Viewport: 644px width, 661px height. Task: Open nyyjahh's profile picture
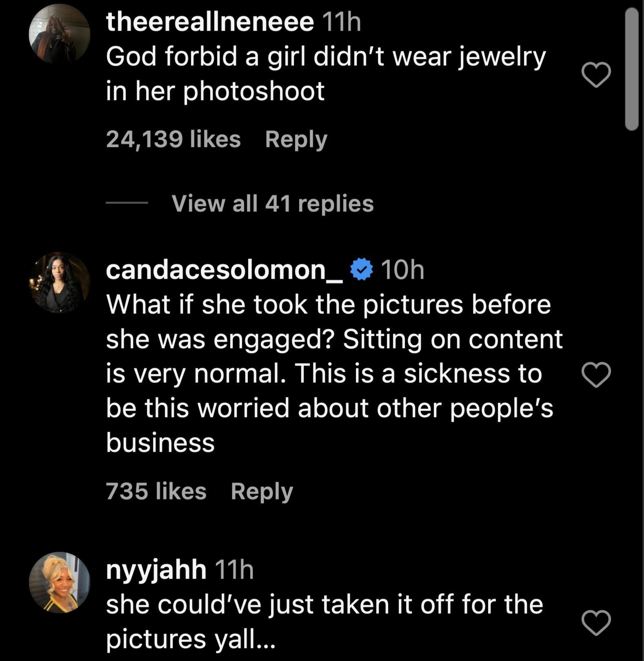click(60, 582)
